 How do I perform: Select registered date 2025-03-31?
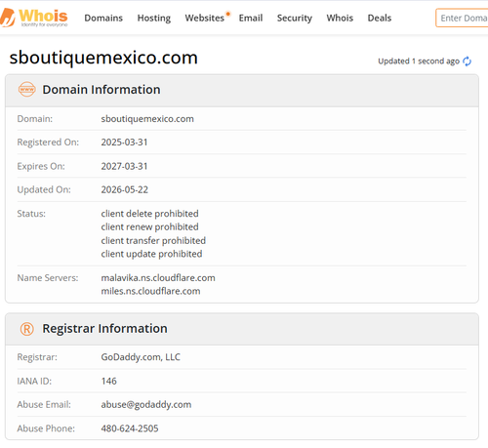coord(124,143)
